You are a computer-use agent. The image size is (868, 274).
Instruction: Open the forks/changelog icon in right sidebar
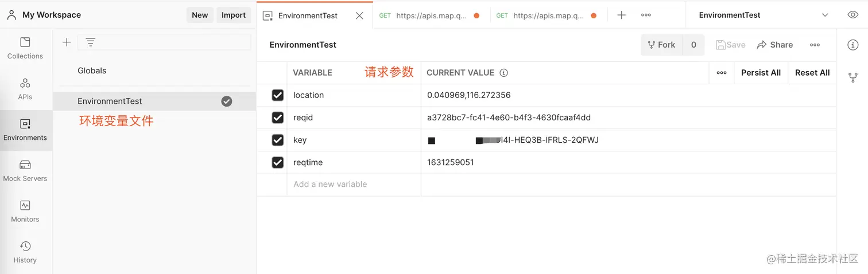(x=852, y=77)
